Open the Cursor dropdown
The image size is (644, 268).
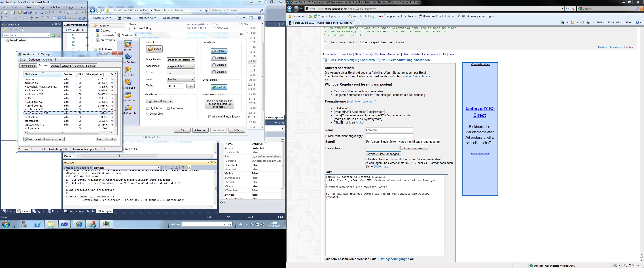[x=180, y=80]
